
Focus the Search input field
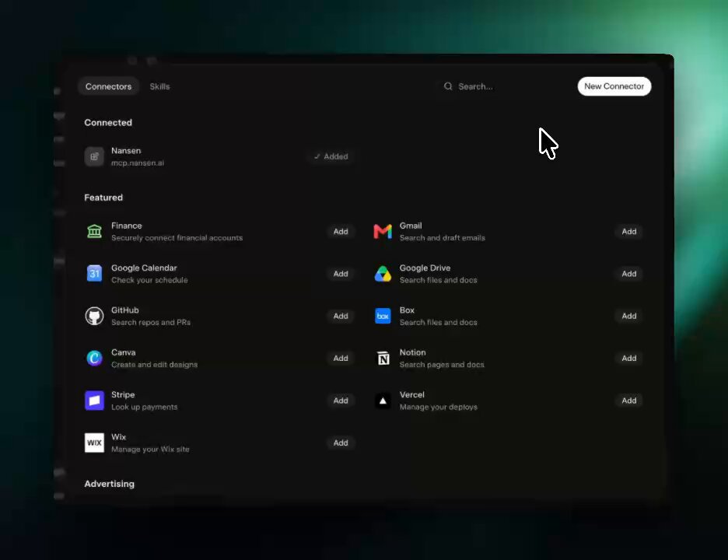coord(504,86)
